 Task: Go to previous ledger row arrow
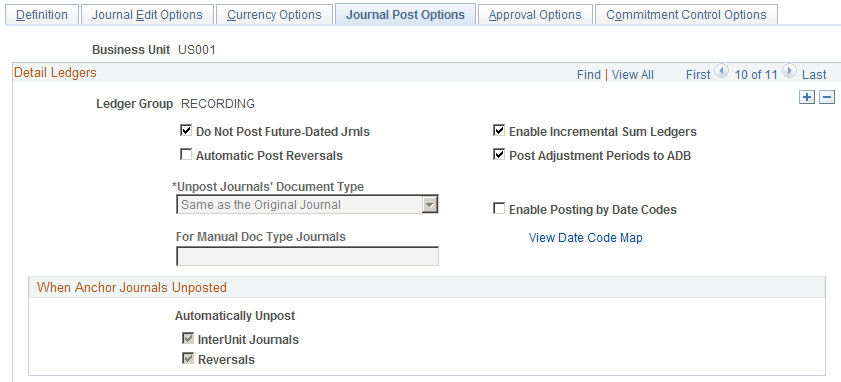pos(722,71)
